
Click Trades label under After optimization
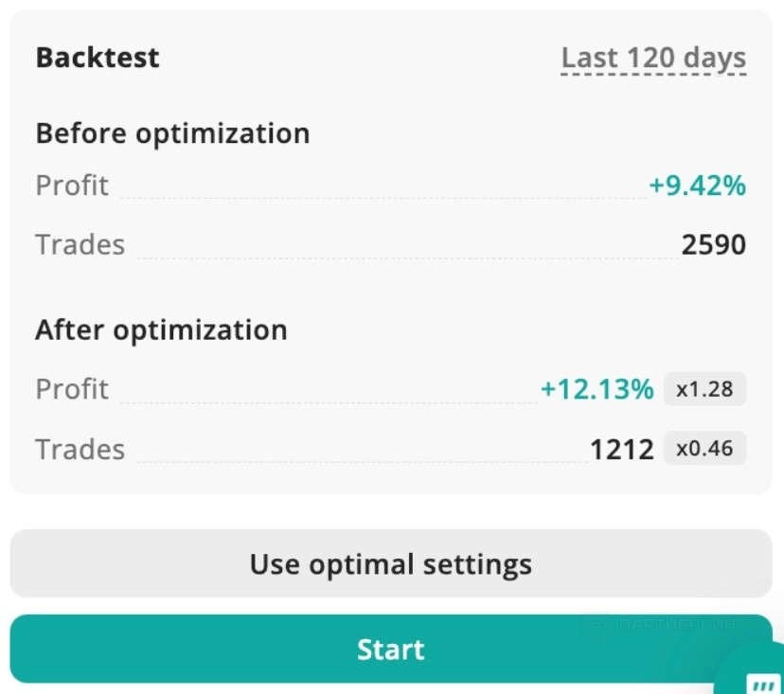(80, 449)
